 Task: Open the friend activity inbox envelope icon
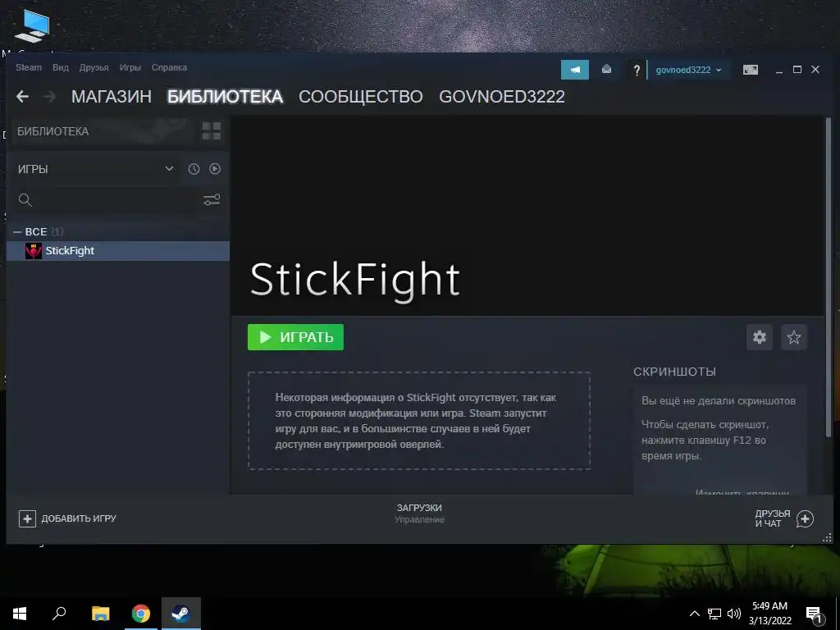(606, 69)
